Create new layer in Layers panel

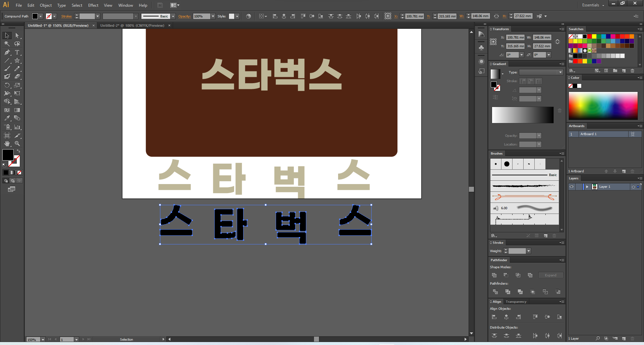[624, 339]
